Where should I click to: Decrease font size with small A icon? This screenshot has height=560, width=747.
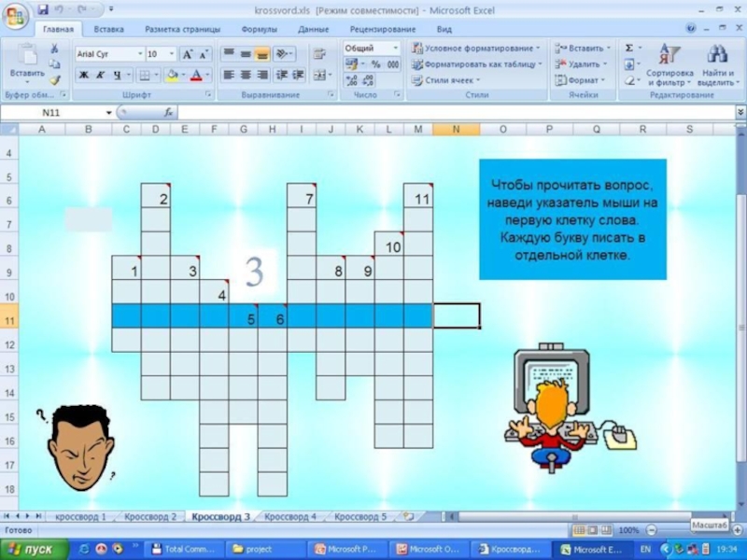click(x=204, y=55)
